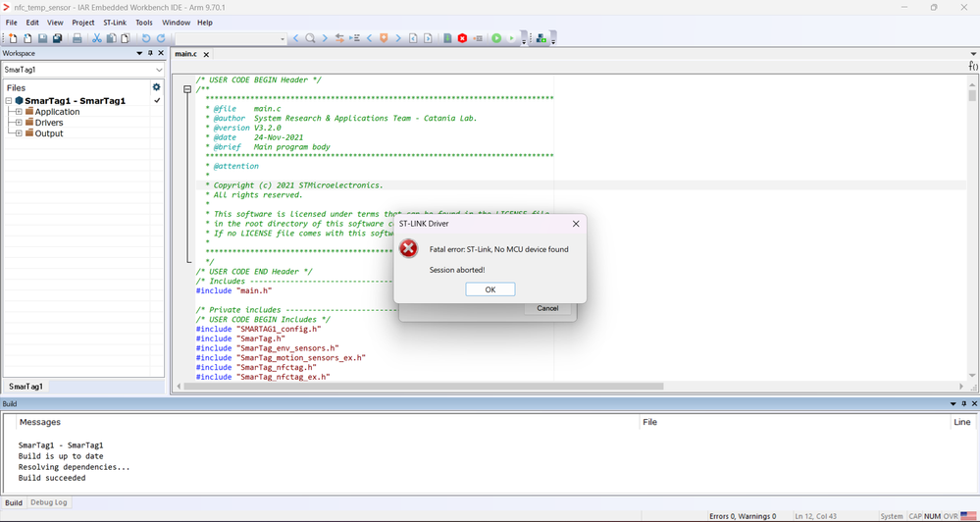Click the Debug without Downloading icon
This screenshot has height=522, width=980.
511,38
